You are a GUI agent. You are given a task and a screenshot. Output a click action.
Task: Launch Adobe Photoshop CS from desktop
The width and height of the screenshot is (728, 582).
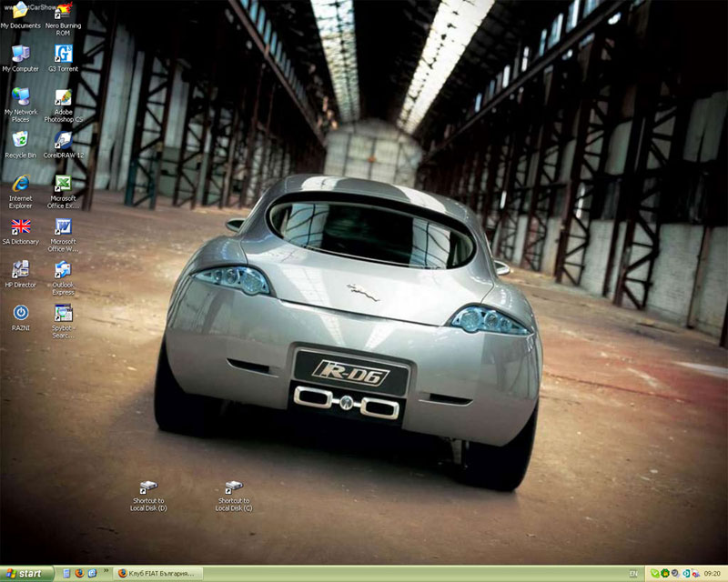coord(63,98)
